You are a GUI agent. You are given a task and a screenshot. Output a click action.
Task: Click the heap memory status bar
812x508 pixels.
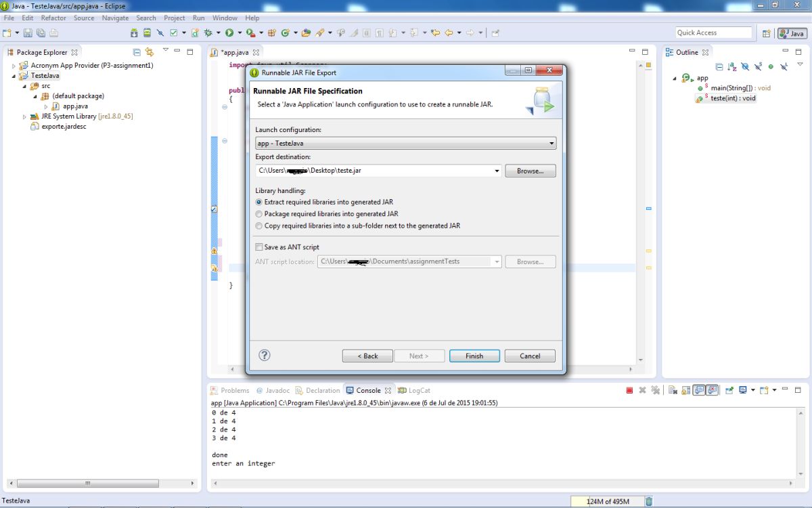pos(607,501)
